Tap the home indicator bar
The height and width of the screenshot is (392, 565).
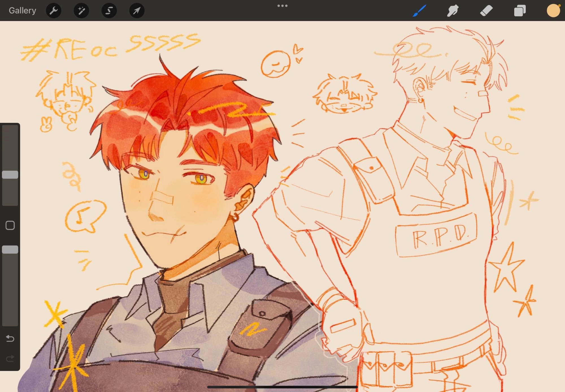click(x=282, y=387)
